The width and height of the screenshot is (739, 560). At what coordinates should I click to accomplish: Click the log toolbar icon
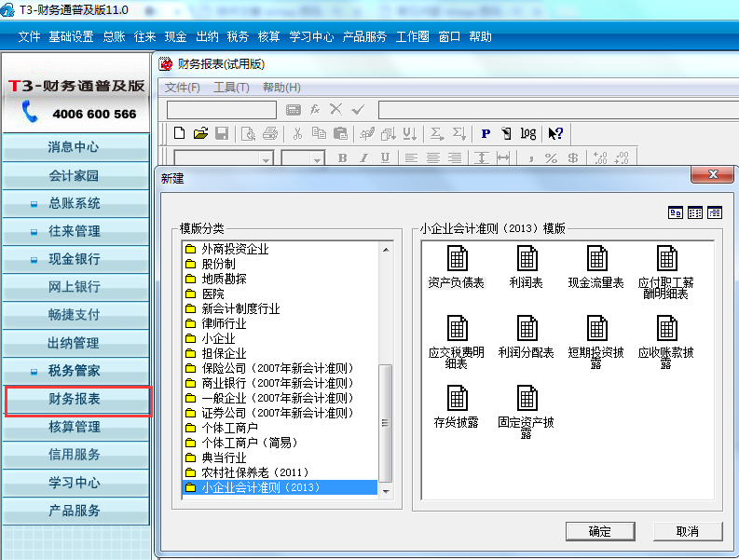tap(528, 134)
